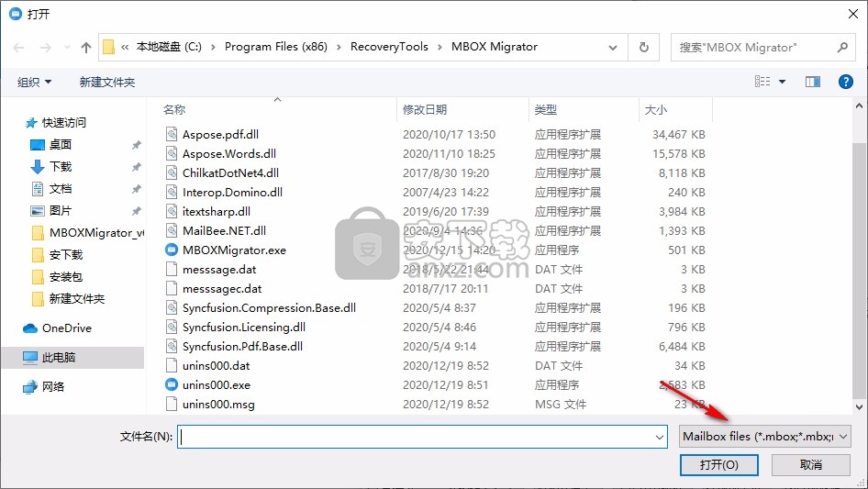Open 桌面 in the navigation pane
Viewport: 868px width, 489px height.
[x=61, y=145]
